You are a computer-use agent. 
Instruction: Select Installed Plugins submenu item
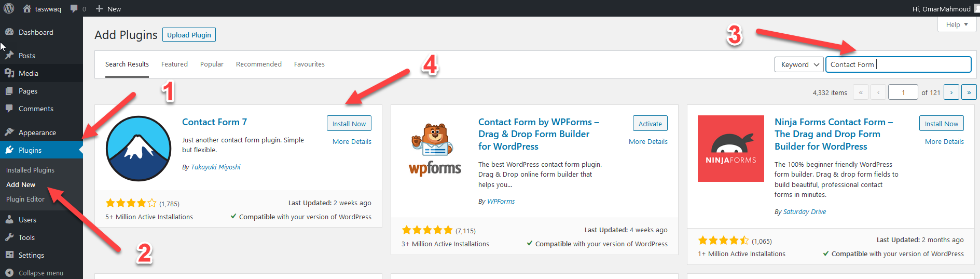(30, 170)
